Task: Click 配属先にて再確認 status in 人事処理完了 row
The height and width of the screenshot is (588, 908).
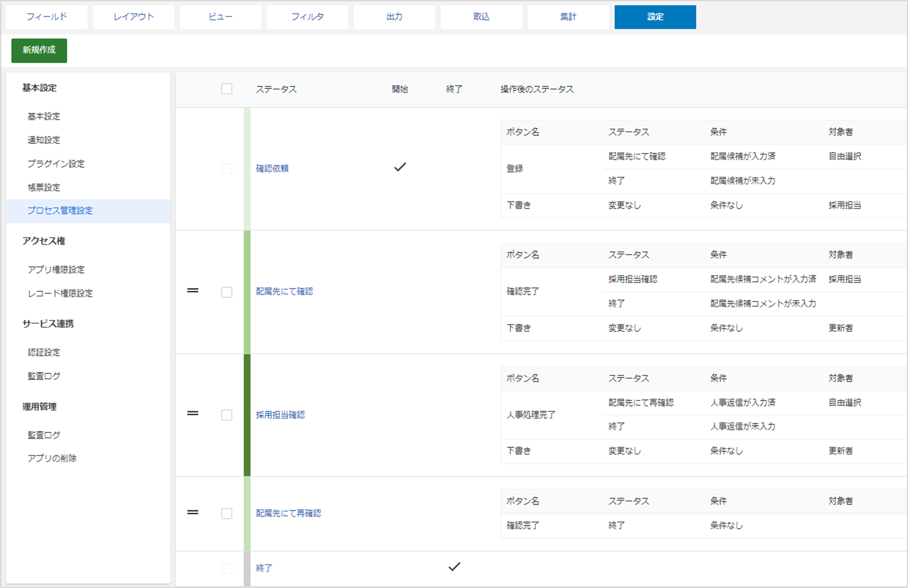Action: click(x=640, y=402)
